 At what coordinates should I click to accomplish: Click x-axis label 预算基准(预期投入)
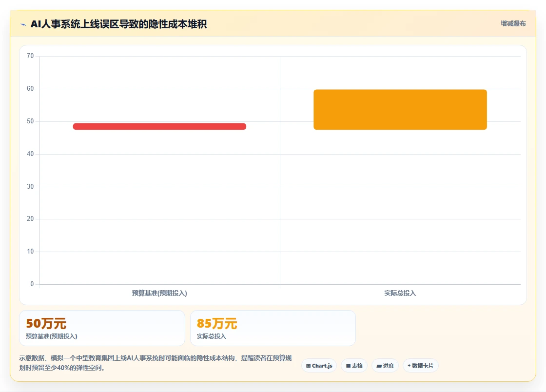[159, 293]
